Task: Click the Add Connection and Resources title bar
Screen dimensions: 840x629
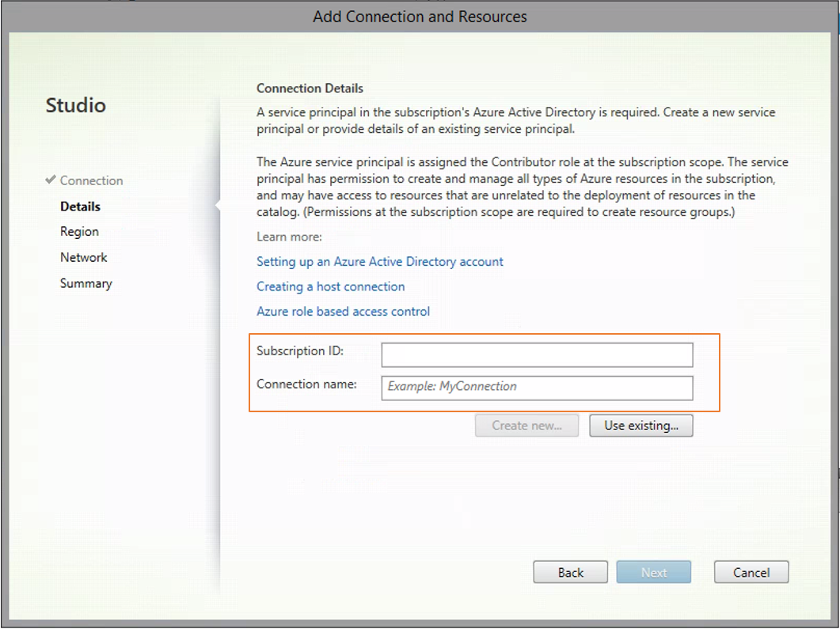Action: pyautogui.click(x=420, y=17)
